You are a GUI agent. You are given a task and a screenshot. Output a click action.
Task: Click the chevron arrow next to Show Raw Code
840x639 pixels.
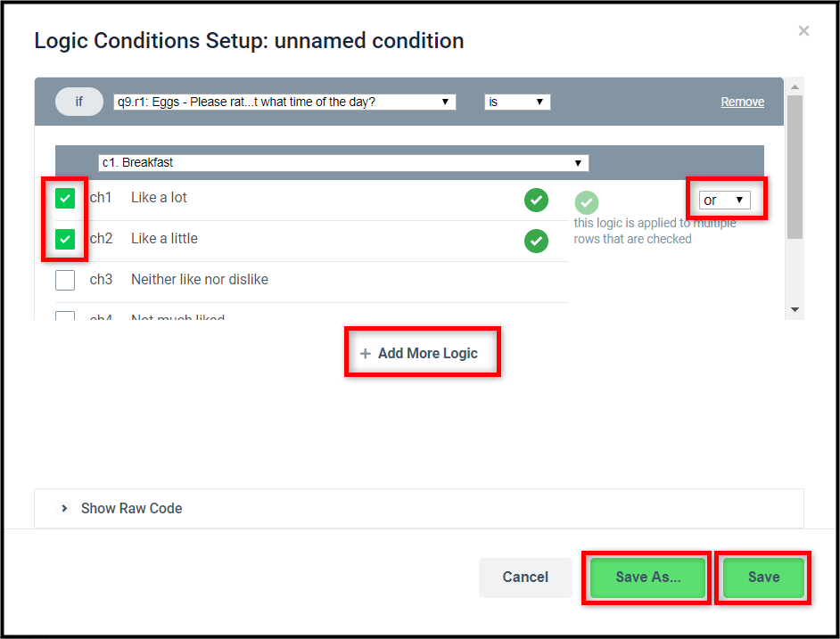pyautogui.click(x=64, y=508)
